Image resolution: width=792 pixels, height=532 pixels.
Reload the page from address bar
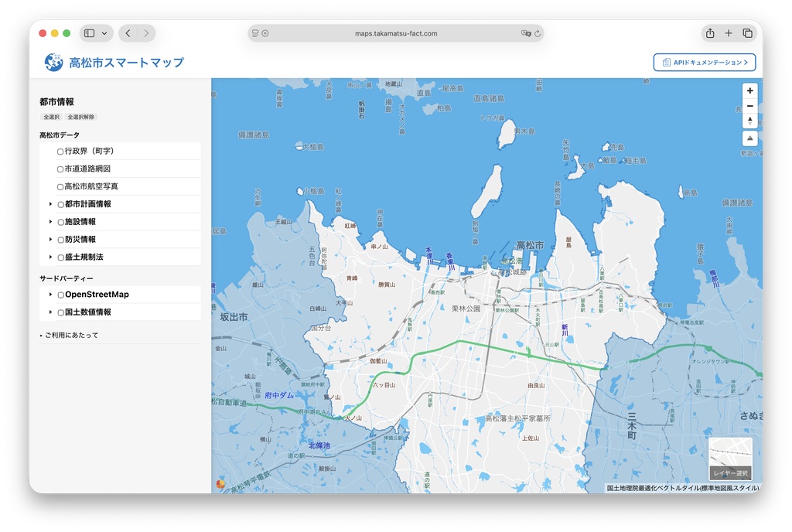pos(538,34)
